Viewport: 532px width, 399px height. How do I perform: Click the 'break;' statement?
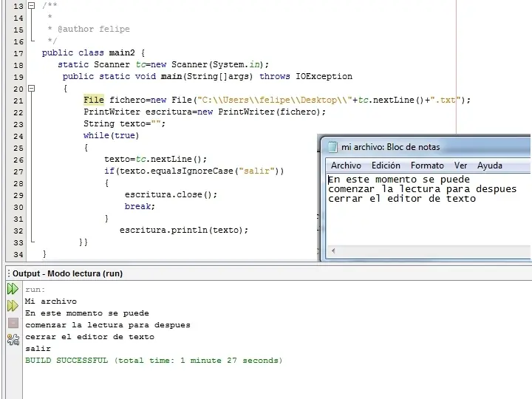[x=140, y=206]
